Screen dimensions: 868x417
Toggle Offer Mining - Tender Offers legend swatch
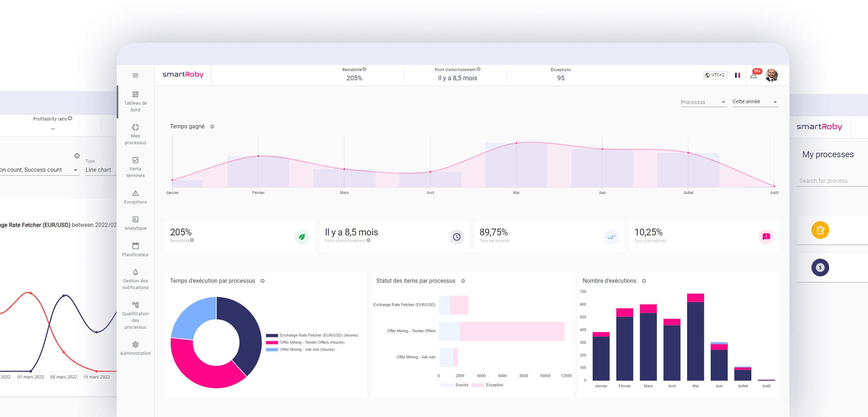point(272,342)
